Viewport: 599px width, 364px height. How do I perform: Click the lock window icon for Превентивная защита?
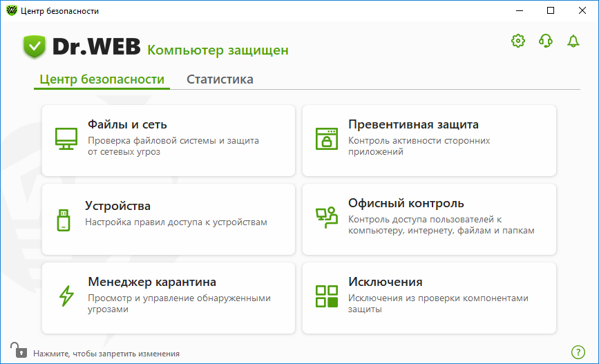click(327, 139)
